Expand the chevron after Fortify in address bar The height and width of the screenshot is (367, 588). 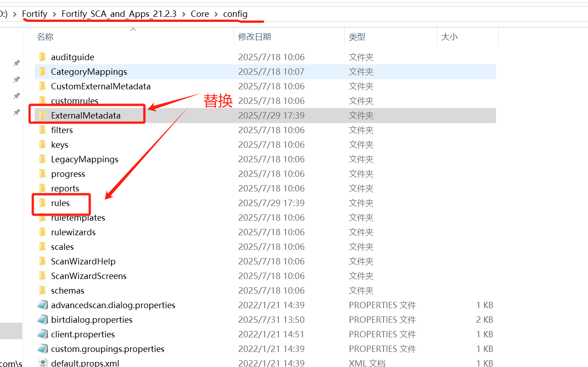point(54,14)
